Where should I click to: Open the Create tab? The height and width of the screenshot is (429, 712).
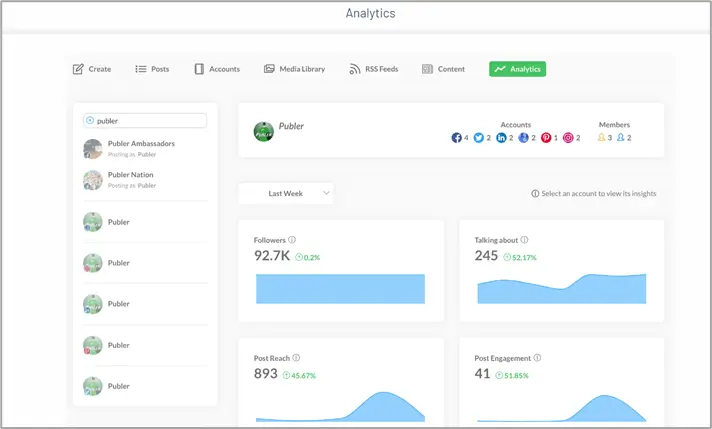(92, 69)
